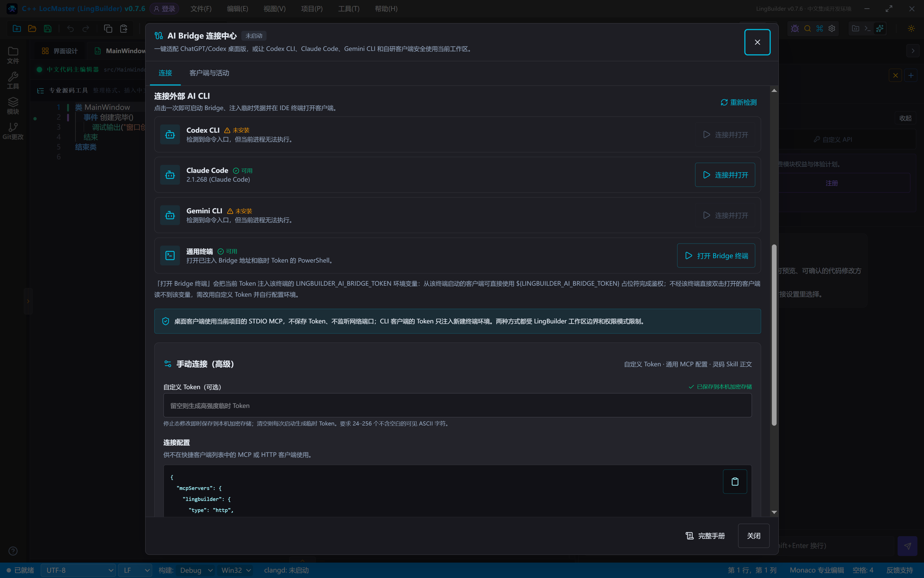The image size is (924, 578).
Task: Click the new project toolbar icon
Action: [x=17, y=29]
